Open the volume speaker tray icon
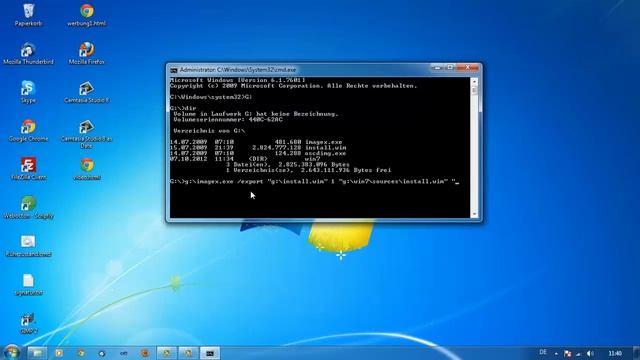640x360 pixels. click(590, 353)
